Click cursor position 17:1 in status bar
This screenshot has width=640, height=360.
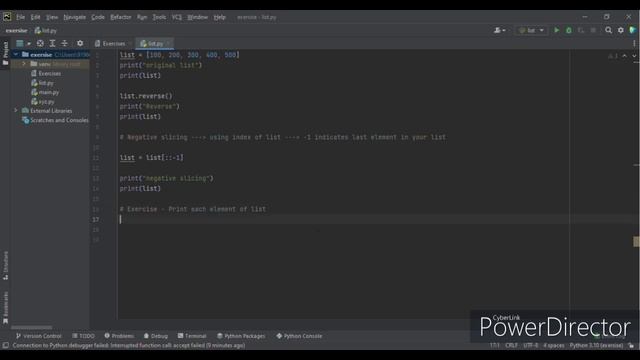(x=494, y=346)
